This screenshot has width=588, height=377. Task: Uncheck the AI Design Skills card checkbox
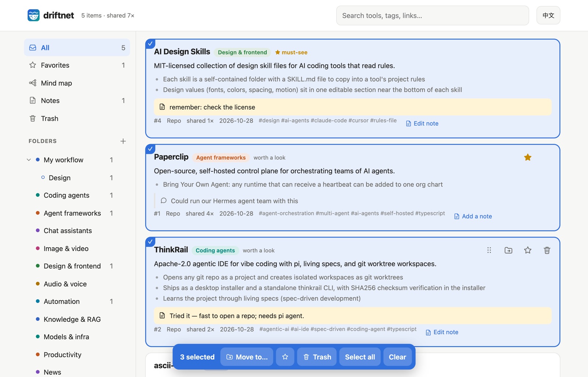coord(150,44)
